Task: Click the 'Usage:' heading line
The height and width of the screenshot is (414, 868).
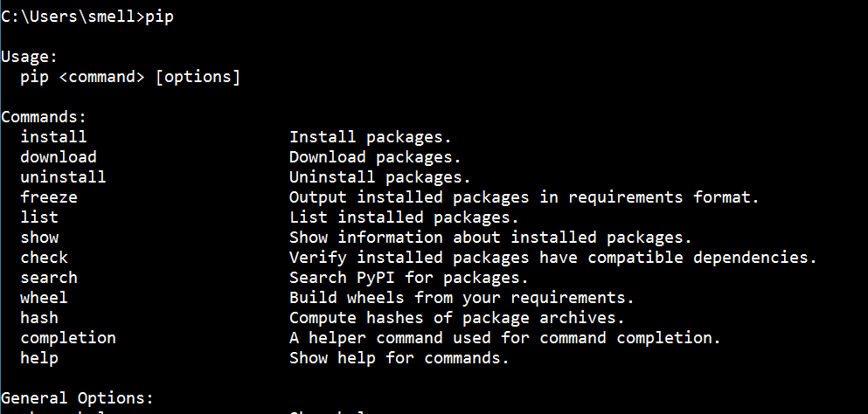Action: (x=30, y=57)
